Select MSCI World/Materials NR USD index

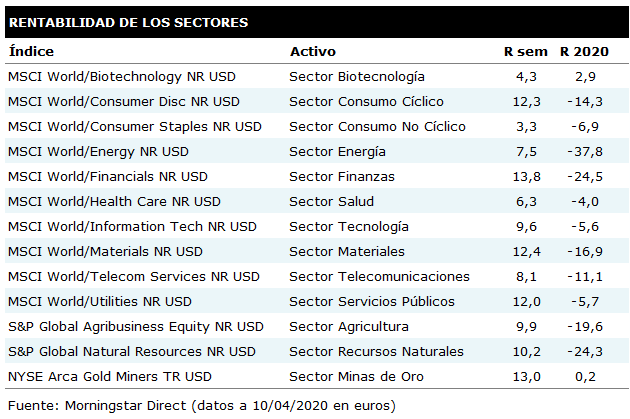coord(104,251)
